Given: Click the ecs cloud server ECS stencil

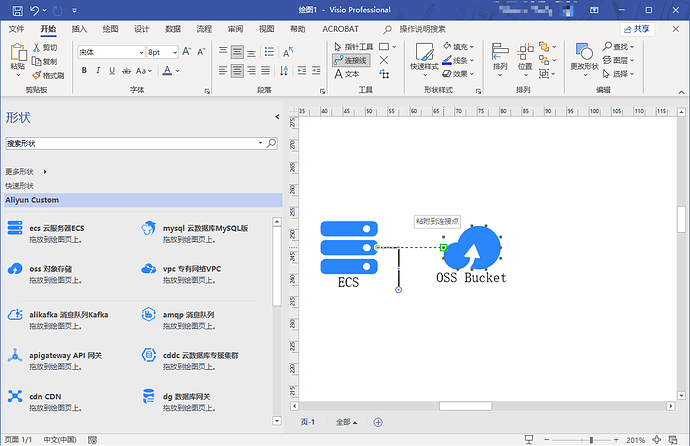Looking at the screenshot, I should click(x=46, y=233).
